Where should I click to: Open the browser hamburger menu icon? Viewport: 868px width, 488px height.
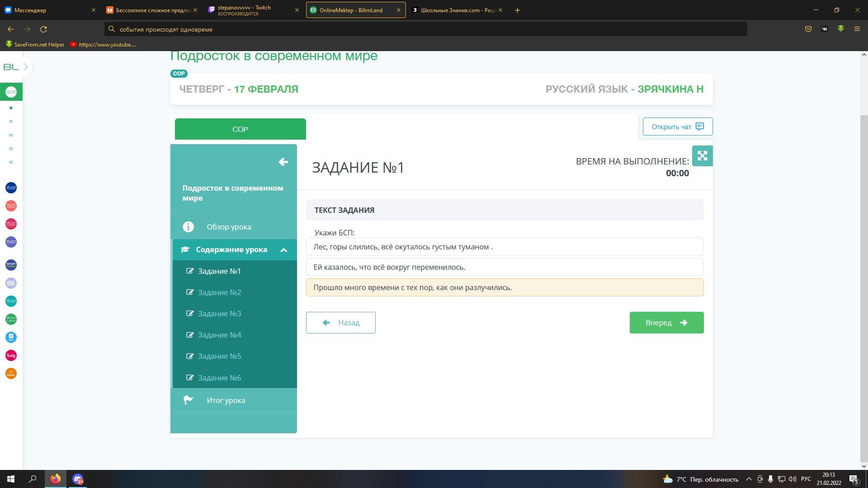click(x=857, y=29)
